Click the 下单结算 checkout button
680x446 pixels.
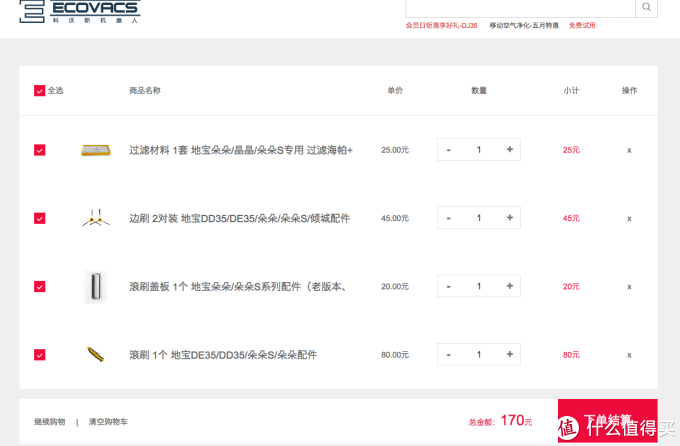click(x=608, y=421)
